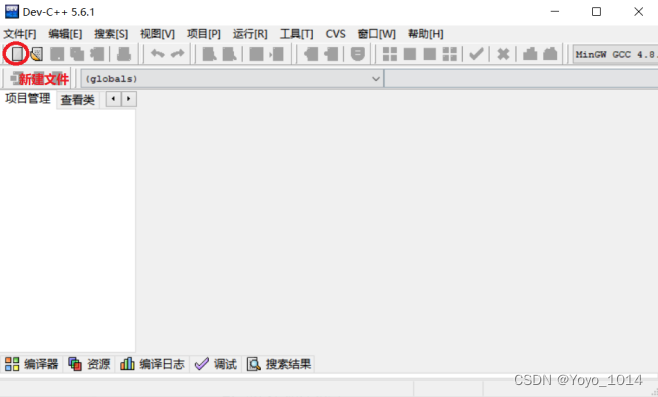
Task: Click the Close file toolbar icon
Action: [x=97, y=54]
